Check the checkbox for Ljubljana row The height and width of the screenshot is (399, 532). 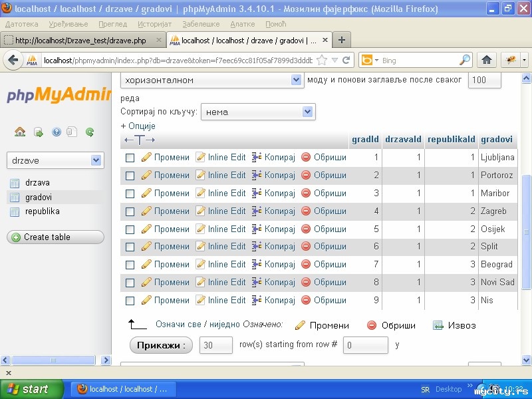pos(130,158)
